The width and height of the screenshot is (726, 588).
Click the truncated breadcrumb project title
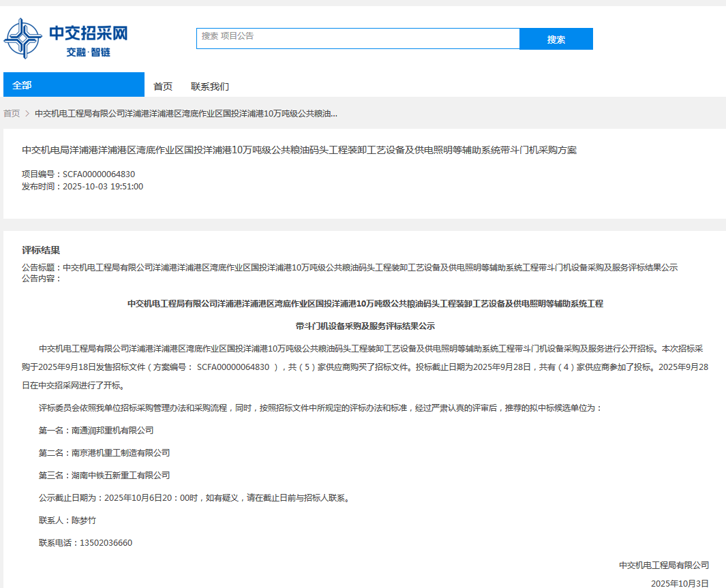tap(186, 113)
